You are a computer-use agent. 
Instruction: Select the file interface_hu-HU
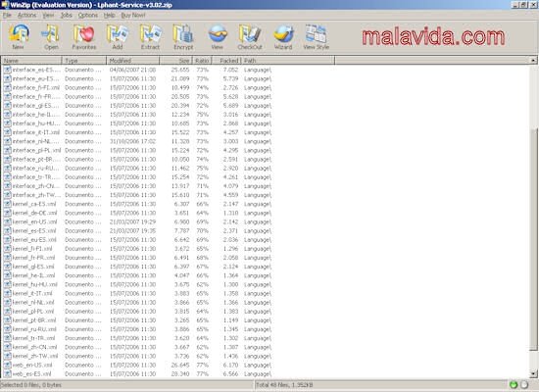point(36,123)
